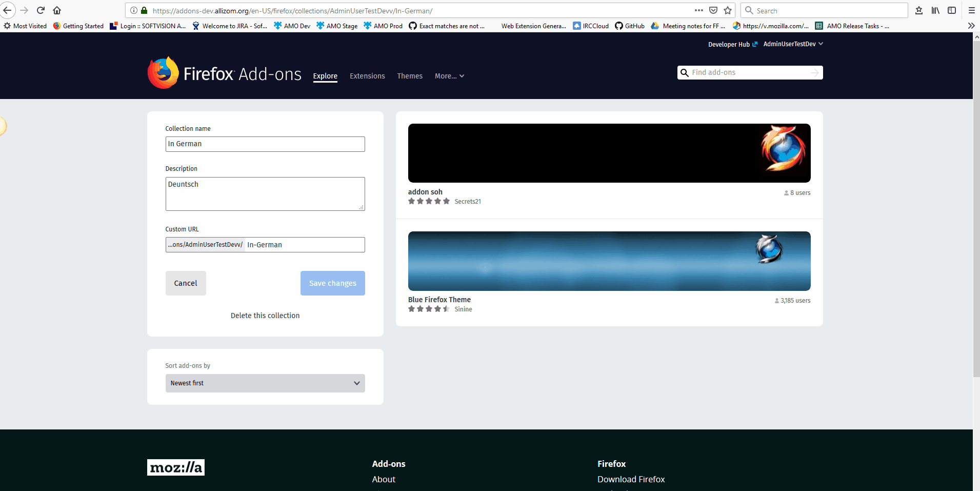
Task: Open the Getting Started bookmark
Action: tap(78, 26)
